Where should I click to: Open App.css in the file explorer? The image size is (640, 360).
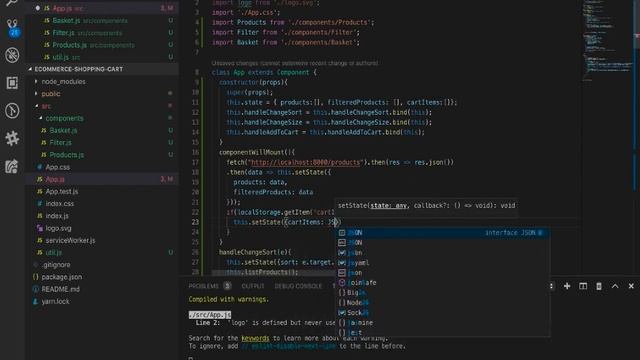point(57,167)
